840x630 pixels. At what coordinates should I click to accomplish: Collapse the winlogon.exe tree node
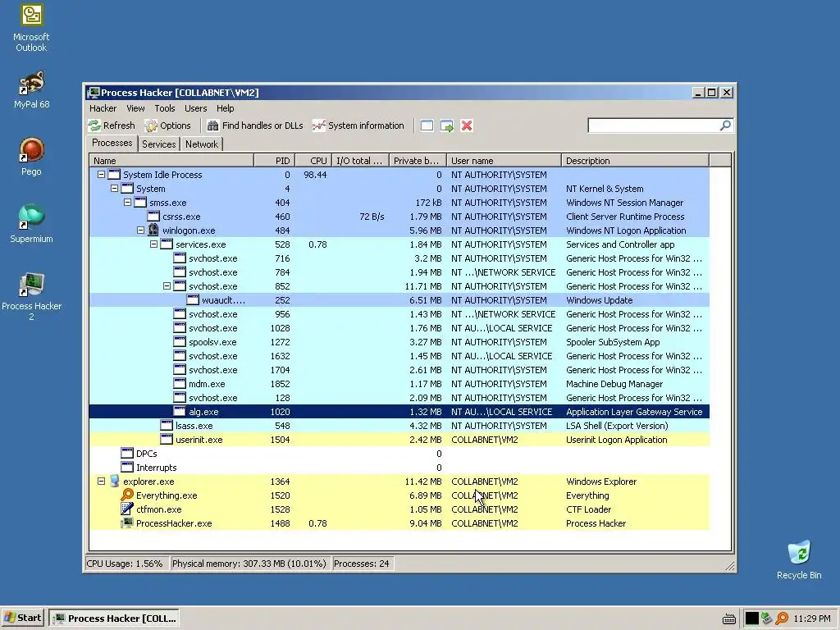pos(140,231)
